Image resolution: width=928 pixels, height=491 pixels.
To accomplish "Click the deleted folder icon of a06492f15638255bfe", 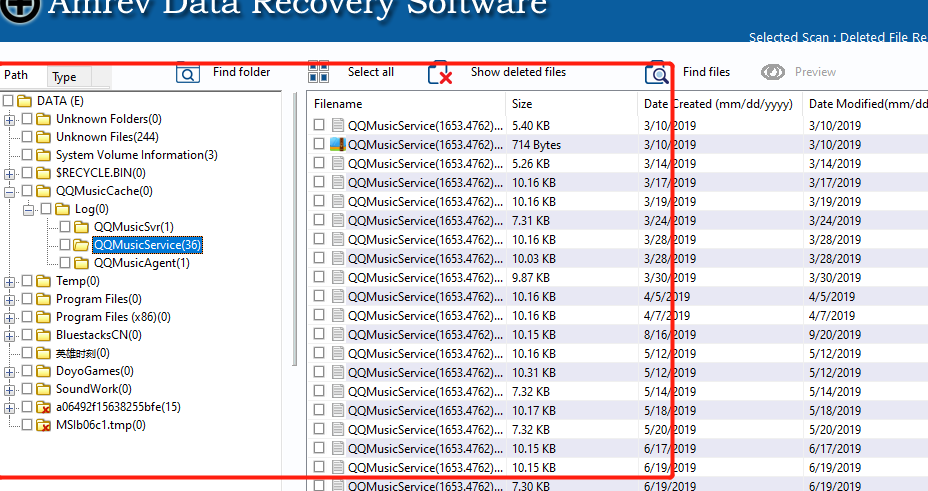I will pos(43,407).
